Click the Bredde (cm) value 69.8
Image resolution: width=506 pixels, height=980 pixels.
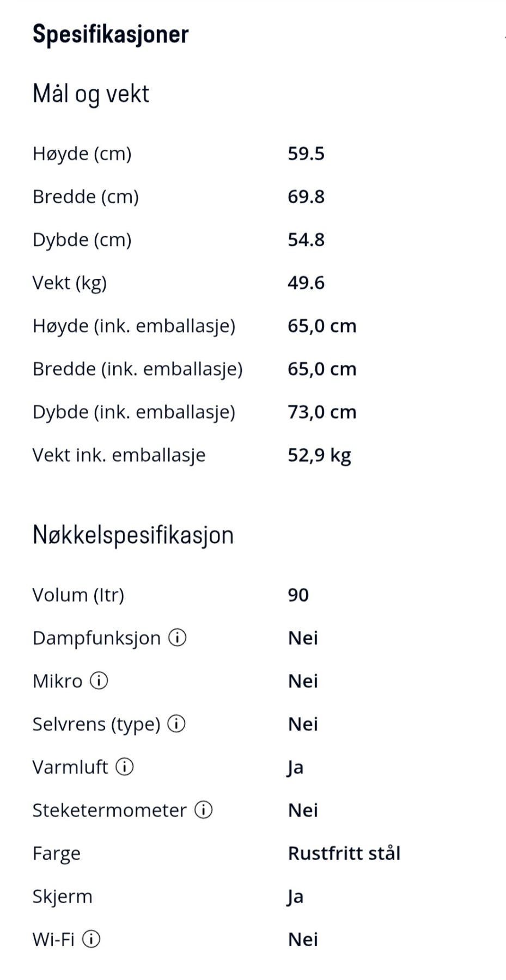[x=306, y=197]
